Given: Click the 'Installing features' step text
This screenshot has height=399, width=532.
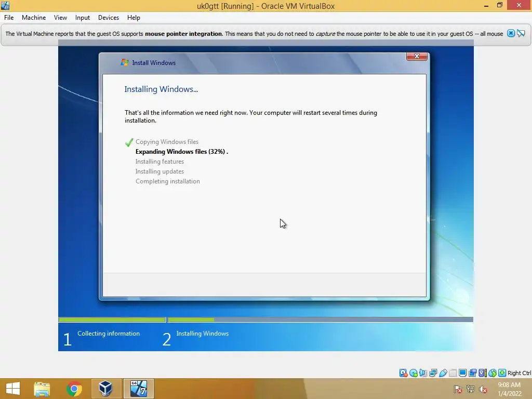Looking at the screenshot, I should click(x=160, y=162).
